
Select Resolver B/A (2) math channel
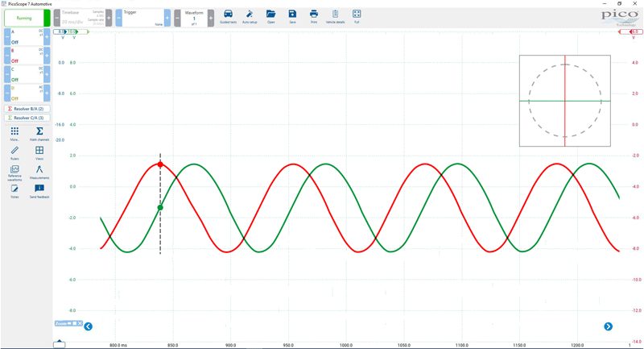[27, 109]
